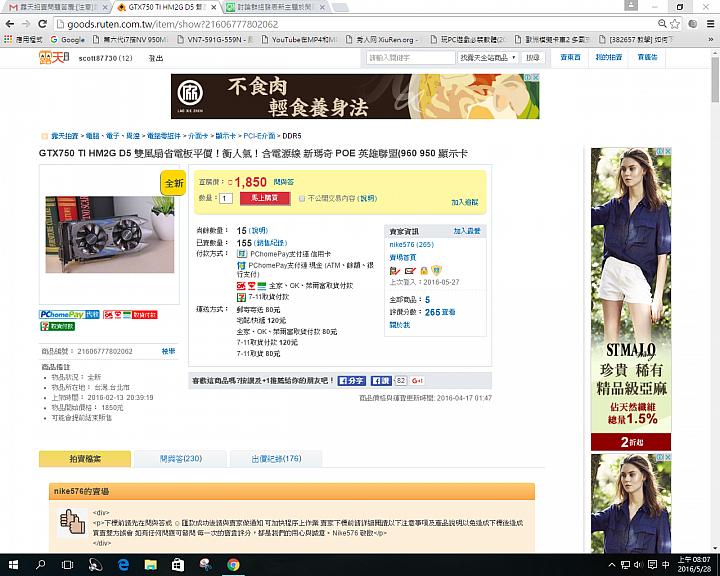Click the quantity input field
Viewport: 720px width, 576px height.
click(x=225, y=198)
